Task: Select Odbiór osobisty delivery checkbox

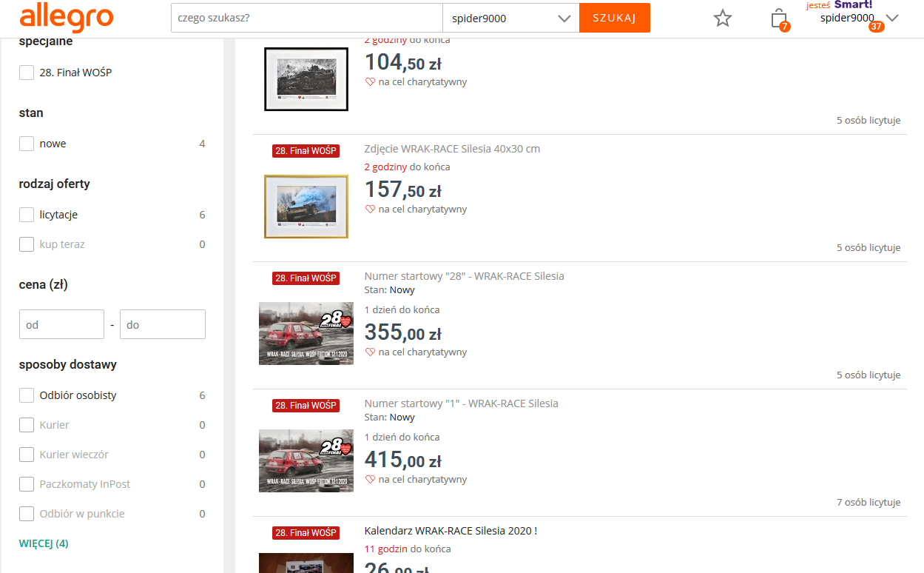Action: pyautogui.click(x=27, y=395)
